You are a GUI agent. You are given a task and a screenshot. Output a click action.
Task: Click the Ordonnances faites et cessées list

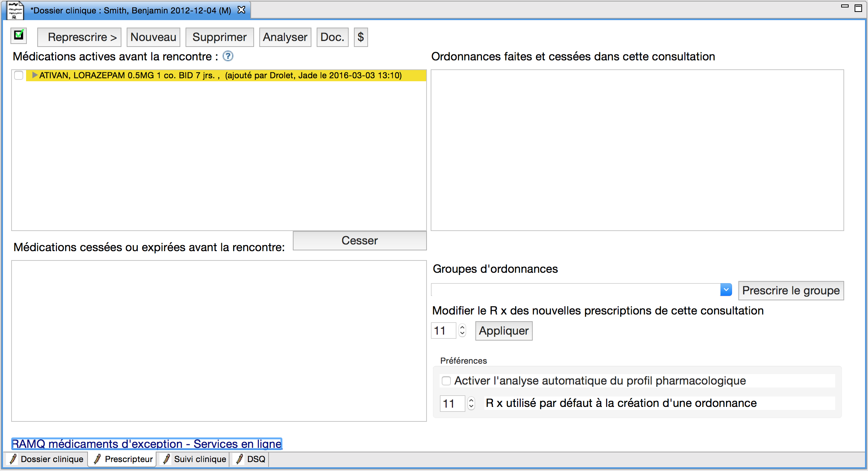637,150
